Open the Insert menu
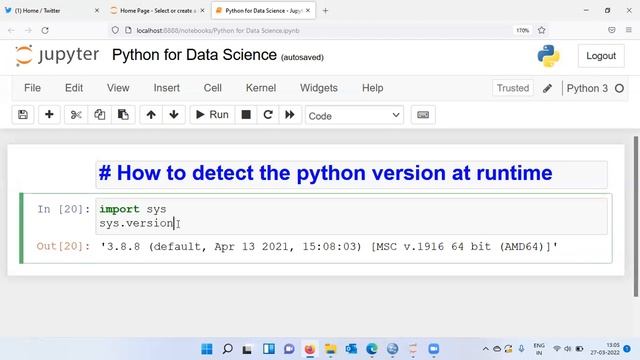640x360 pixels. pyautogui.click(x=167, y=88)
